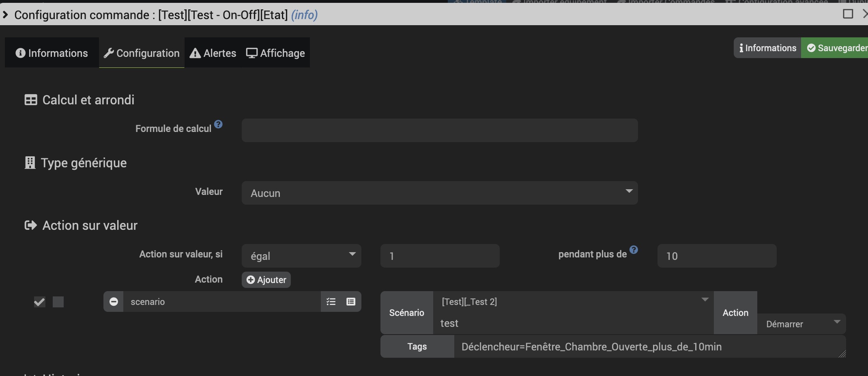Maximize the configuration dialog window
Image resolution: width=868 pixels, height=376 pixels.
pyautogui.click(x=848, y=14)
